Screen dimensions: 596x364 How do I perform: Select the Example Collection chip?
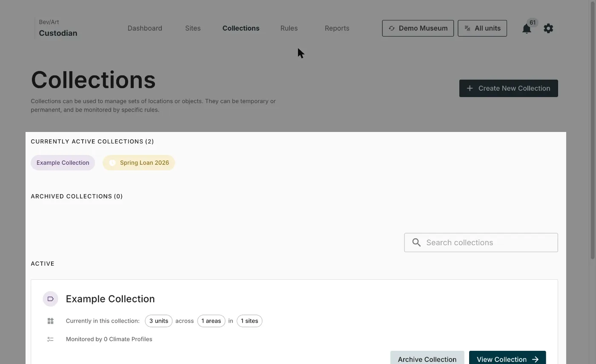(x=63, y=163)
